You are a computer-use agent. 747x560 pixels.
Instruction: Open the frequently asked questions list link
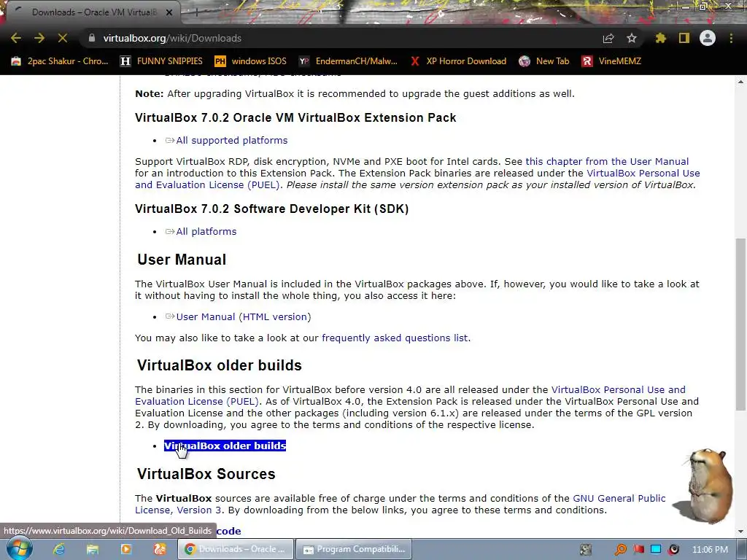point(395,338)
